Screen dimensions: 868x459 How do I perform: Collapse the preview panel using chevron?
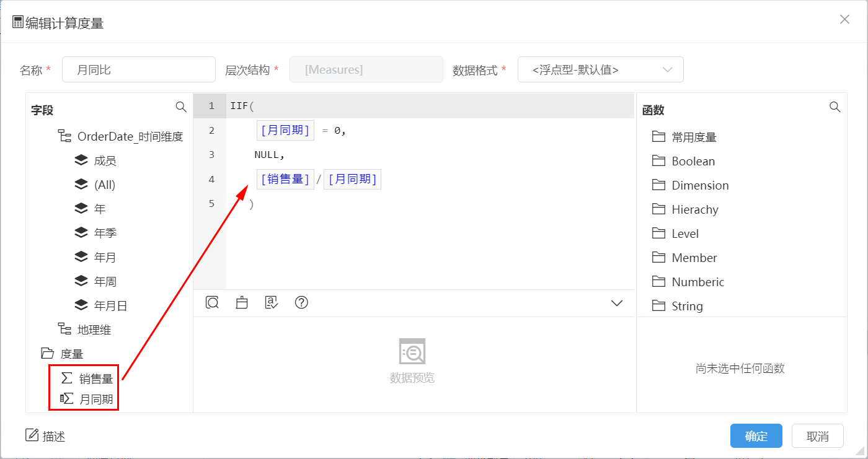click(617, 303)
